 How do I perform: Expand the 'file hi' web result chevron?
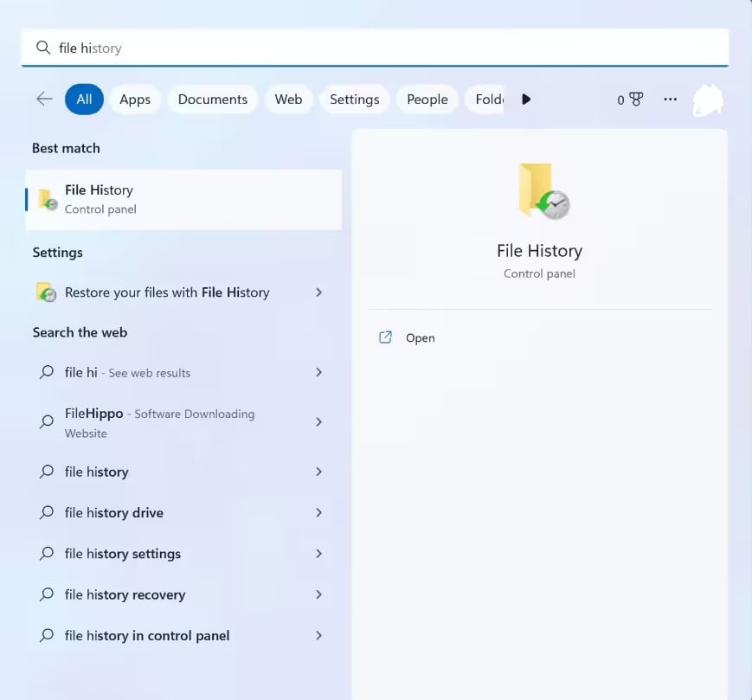[318, 373]
